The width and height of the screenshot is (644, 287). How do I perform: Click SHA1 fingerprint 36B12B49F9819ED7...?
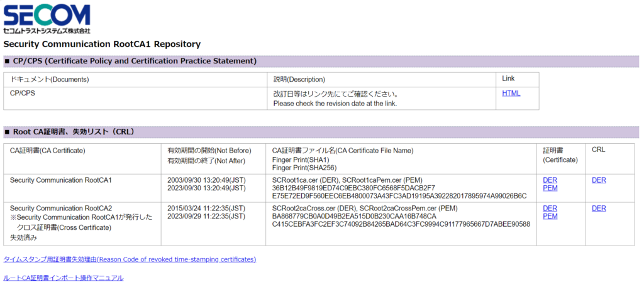pos(353,188)
